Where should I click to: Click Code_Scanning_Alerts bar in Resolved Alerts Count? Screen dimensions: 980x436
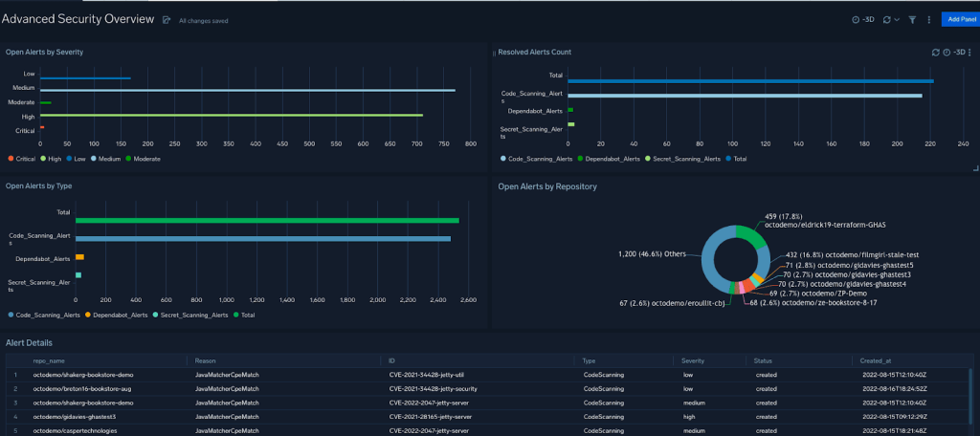point(745,96)
